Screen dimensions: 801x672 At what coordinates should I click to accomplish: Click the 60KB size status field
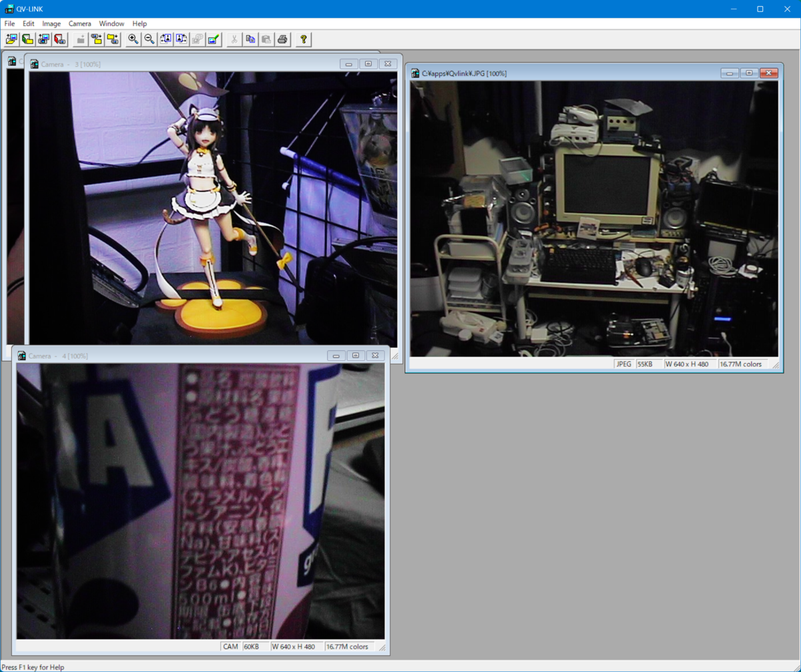pos(255,647)
